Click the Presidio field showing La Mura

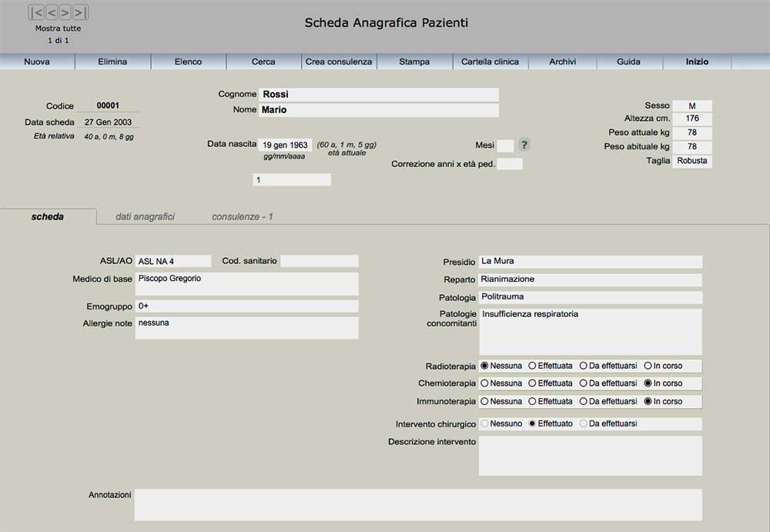coord(591,261)
